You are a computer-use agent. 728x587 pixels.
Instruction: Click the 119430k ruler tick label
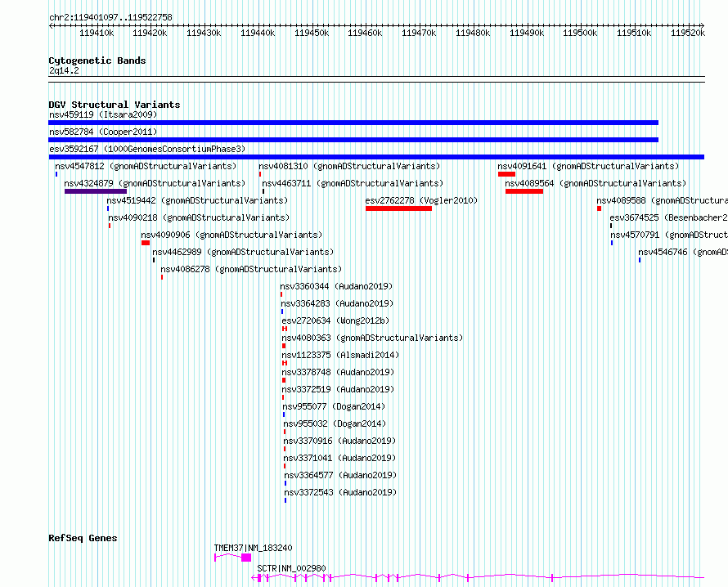[x=204, y=33]
